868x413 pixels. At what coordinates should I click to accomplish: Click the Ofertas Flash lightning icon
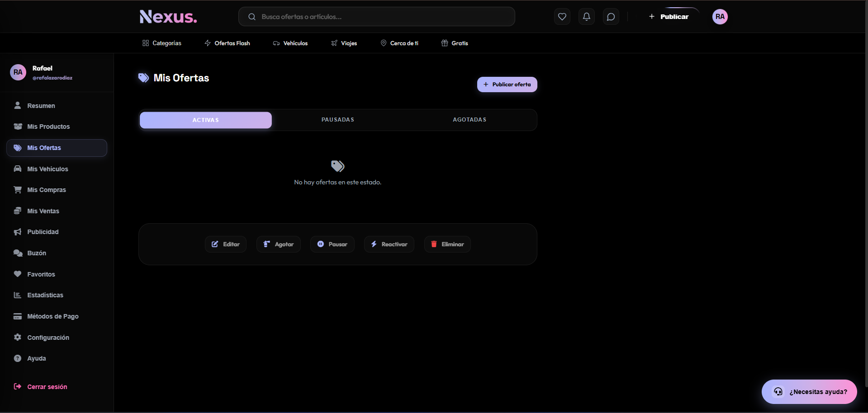pos(208,43)
